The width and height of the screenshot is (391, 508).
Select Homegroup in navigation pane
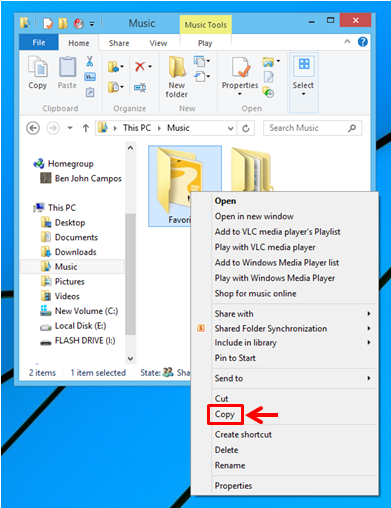pos(63,164)
